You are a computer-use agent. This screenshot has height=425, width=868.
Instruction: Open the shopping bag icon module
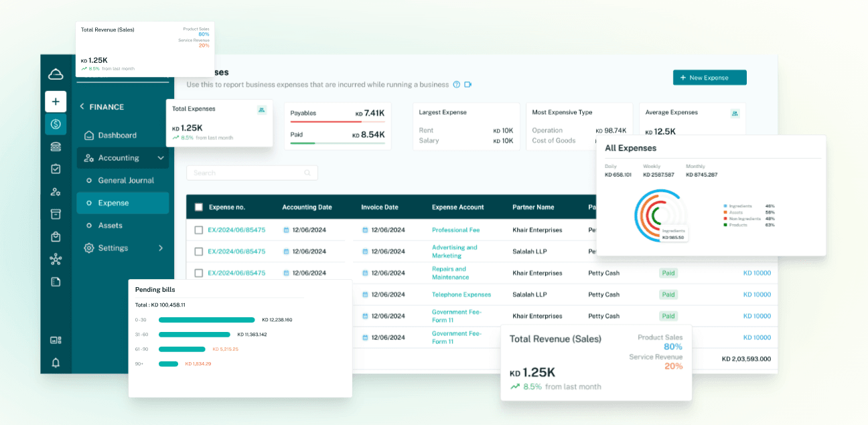(x=56, y=237)
